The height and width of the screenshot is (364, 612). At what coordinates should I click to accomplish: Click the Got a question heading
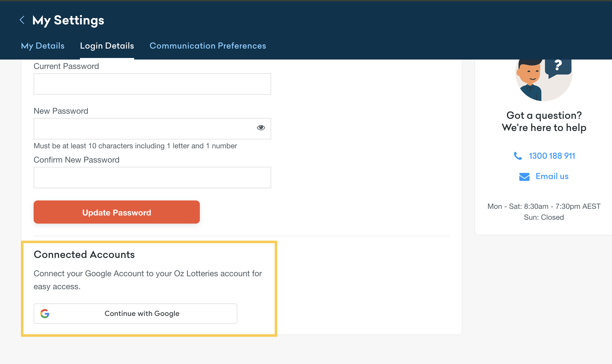544,122
